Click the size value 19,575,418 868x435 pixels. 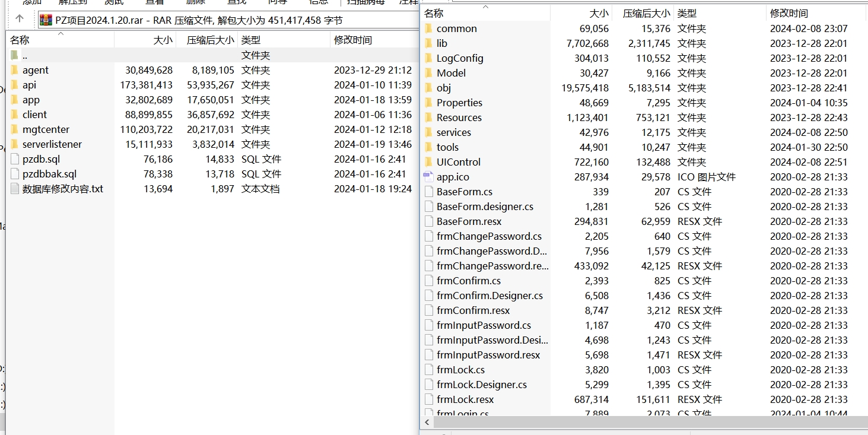click(x=585, y=88)
